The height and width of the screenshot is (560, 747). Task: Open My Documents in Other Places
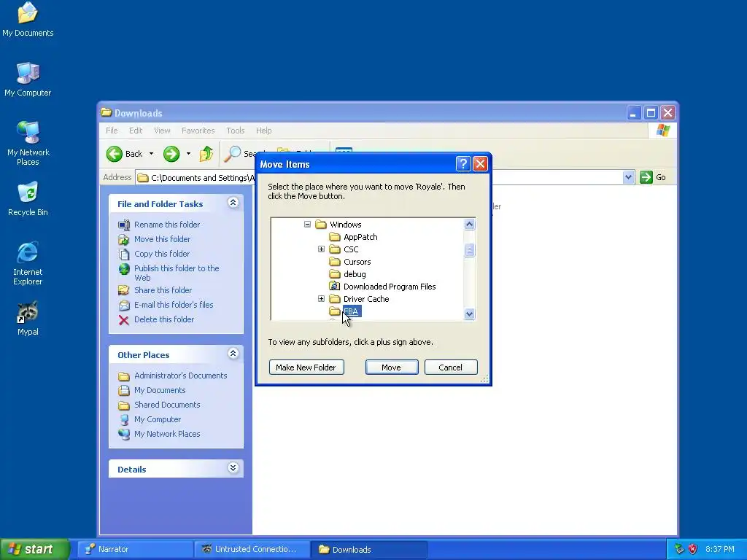pyautogui.click(x=160, y=390)
